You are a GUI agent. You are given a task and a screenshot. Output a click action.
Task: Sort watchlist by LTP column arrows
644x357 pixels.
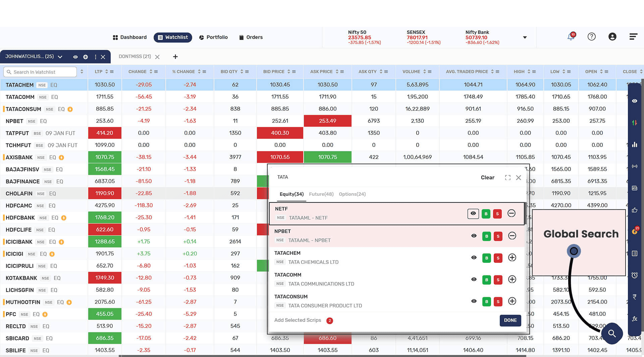coord(107,72)
